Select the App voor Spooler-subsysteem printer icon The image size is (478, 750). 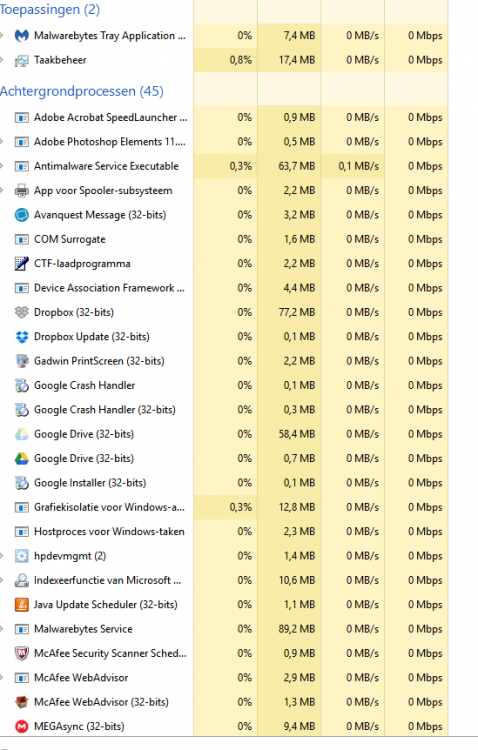pos(22,191)
